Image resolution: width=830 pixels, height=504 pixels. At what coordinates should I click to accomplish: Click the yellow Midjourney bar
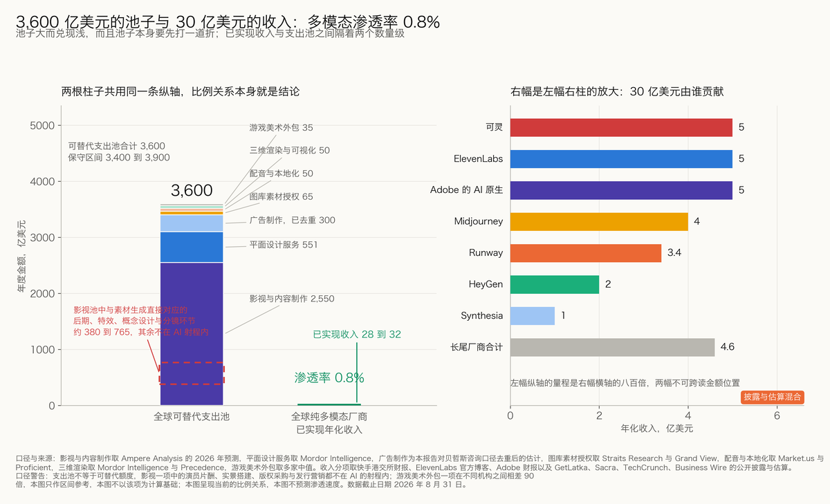(x=599, y=221)
